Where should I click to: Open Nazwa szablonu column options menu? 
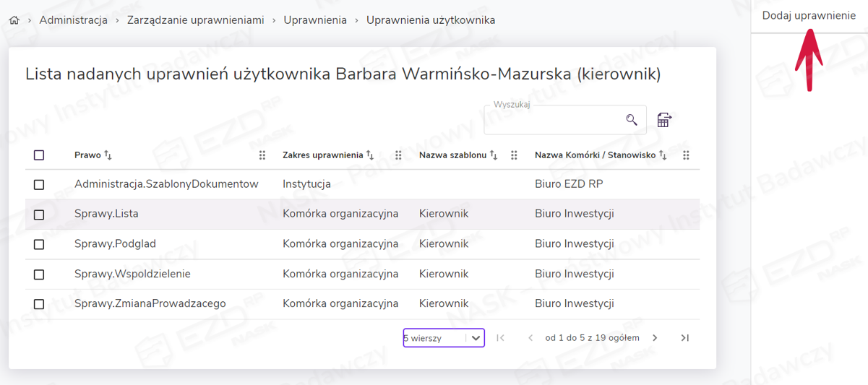coord(514,155)
